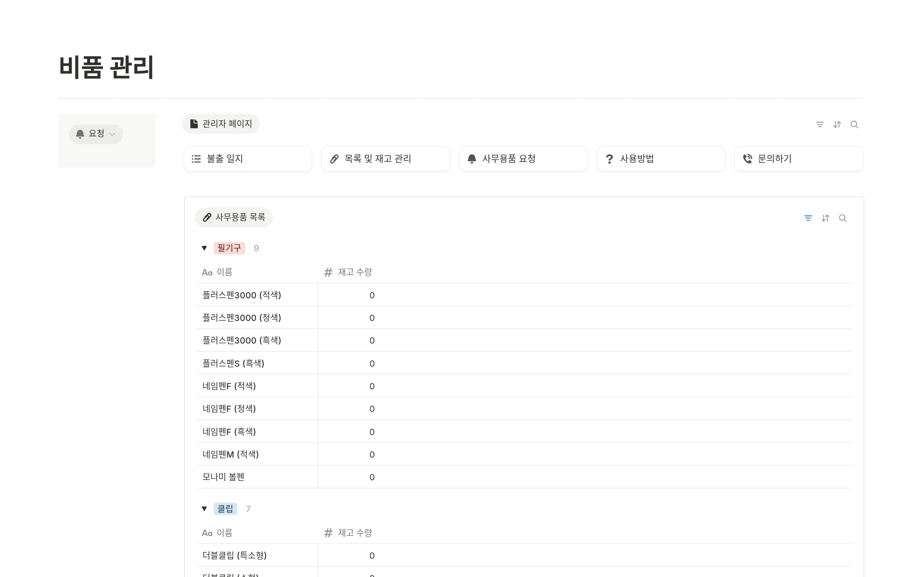The image size is (924, 577).
Task: Collapse the 필기구 group
Action: pos(204,248)
